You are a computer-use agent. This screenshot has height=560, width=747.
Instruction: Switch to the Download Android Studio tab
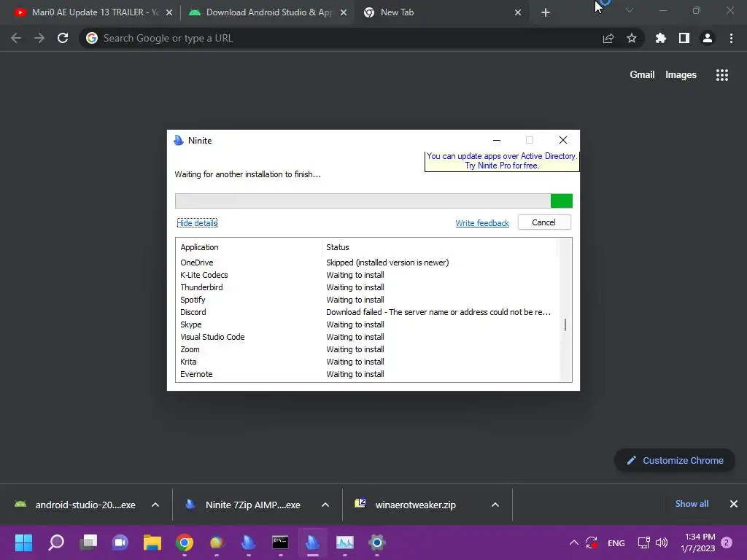(268, 12)
